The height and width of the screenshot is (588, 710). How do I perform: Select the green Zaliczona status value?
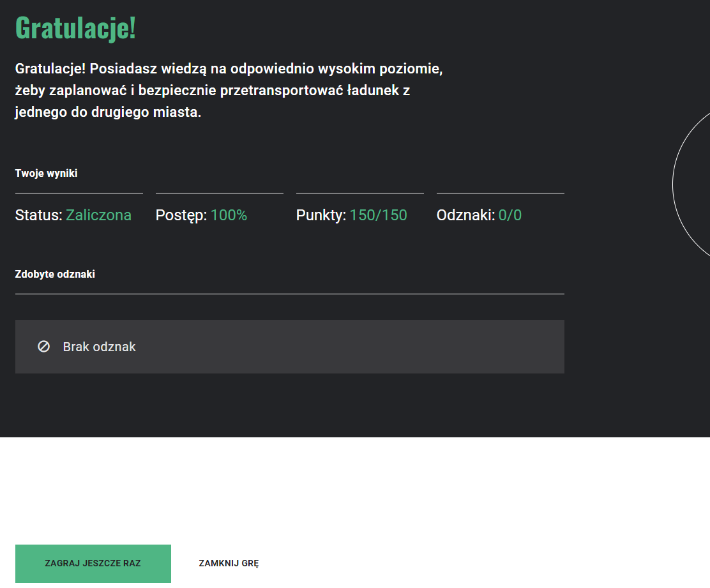click(98, 215)
